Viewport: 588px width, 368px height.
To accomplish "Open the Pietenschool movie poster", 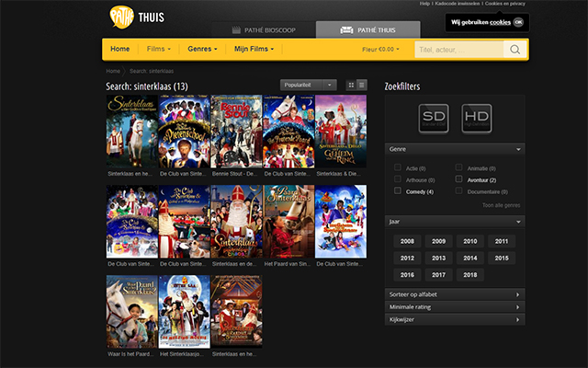I will click(184, 132).
